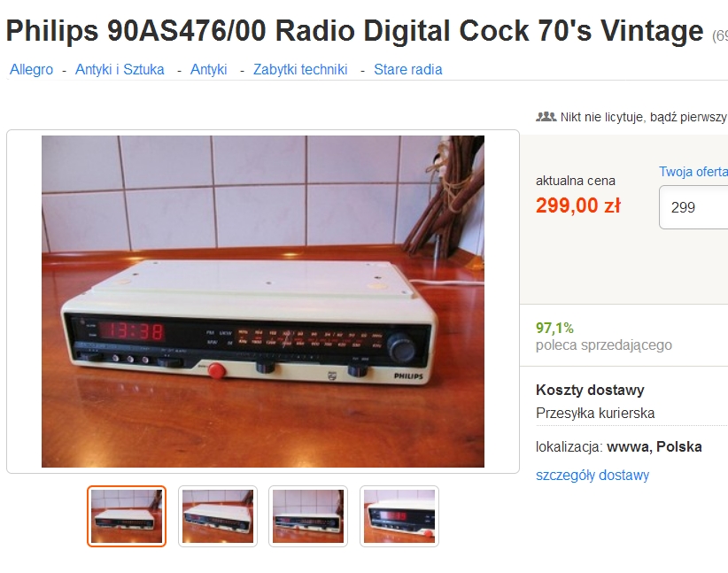Open the Allegro breadcrumb link

[32, 70]
